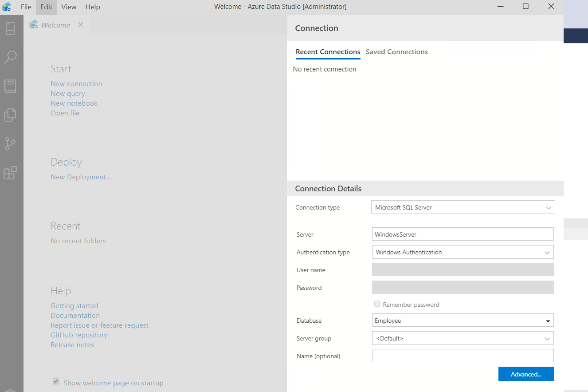Toggle the Remember password checkbox

pos(377,304)
